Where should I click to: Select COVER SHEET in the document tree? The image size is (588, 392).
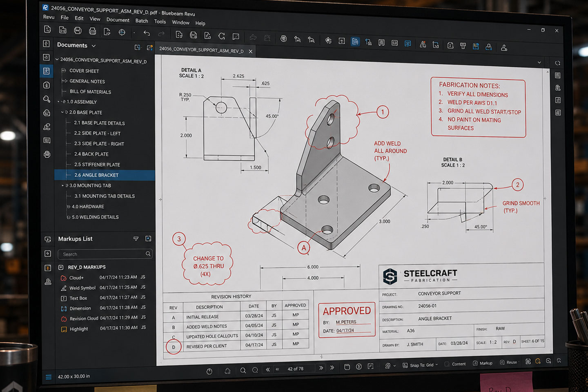[84, 71]
